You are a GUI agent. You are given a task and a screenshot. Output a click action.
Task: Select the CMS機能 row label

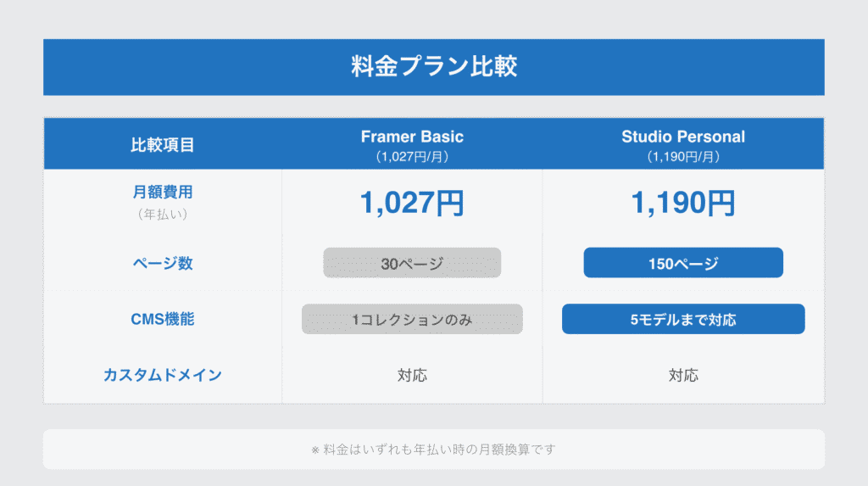[x=162, y=319]
